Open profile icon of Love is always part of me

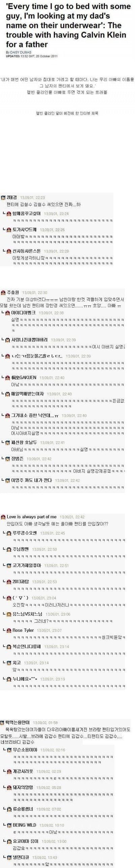3,517
